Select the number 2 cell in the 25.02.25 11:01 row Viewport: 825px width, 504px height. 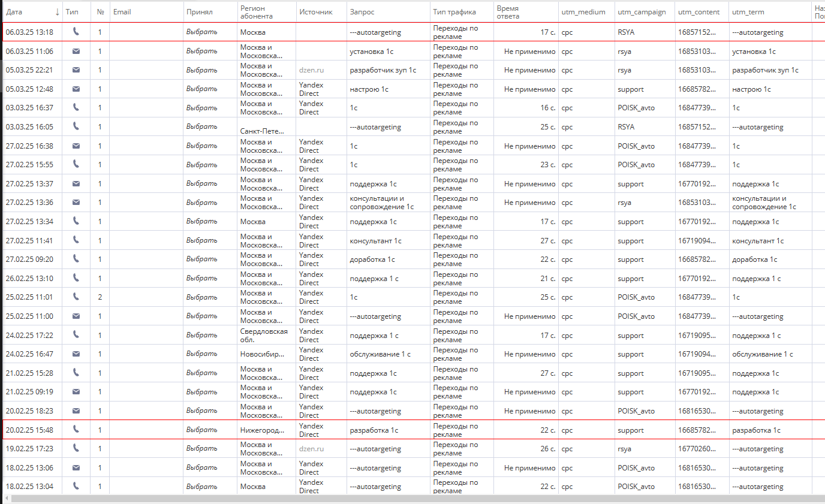click(x=100, y=297)
